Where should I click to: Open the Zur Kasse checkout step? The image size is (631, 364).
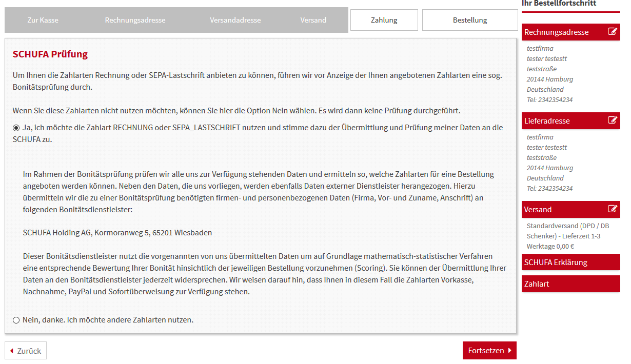pyautogui.click(x=43, y=20)
